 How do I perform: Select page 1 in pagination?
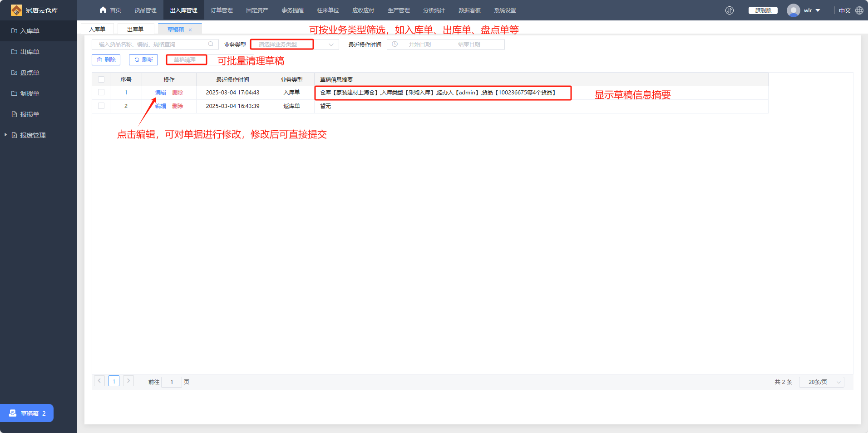pos(114,381)
